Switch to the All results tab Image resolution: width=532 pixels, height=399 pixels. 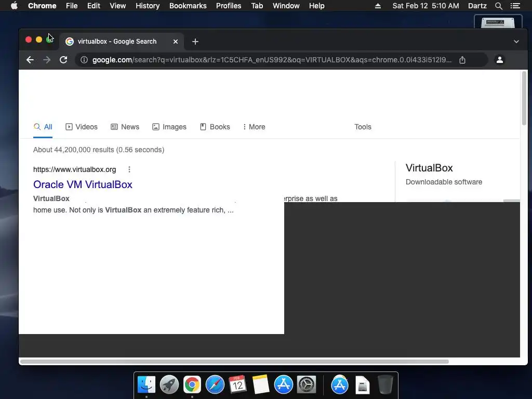[43, 127]
